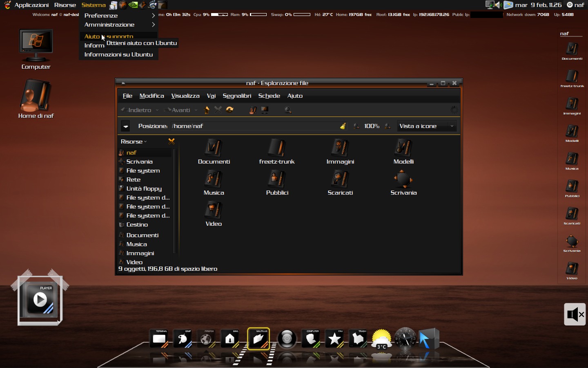Open Mail from the bottom dock
This screenshot has height=368, width=588.
coord(230,339)
